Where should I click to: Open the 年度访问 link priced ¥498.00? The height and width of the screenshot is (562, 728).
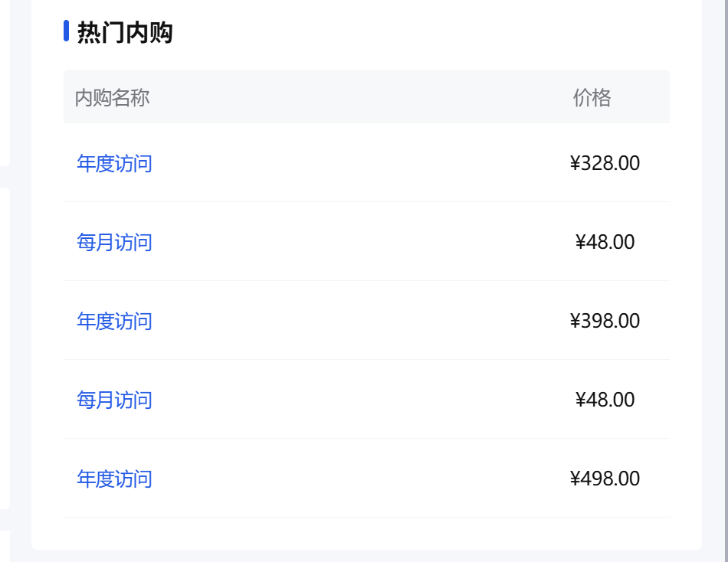114,479
